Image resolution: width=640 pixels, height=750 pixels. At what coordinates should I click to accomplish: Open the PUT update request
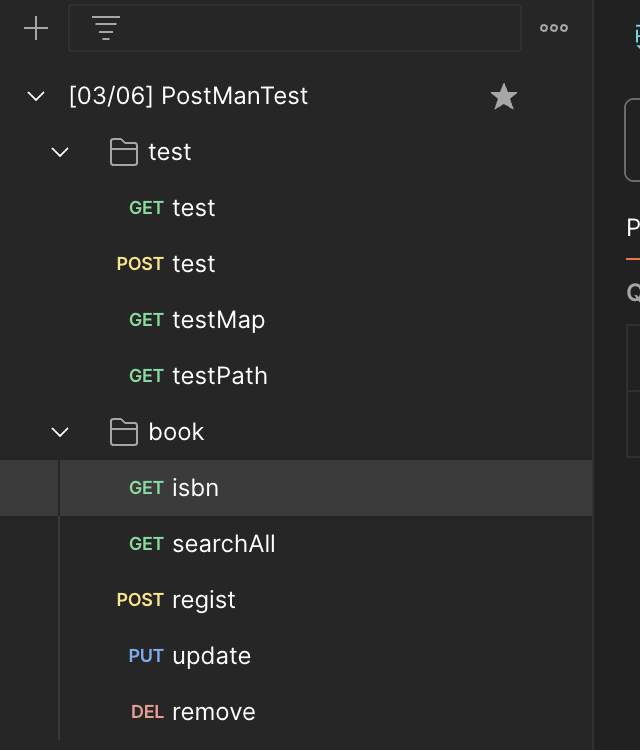point(211,656)
